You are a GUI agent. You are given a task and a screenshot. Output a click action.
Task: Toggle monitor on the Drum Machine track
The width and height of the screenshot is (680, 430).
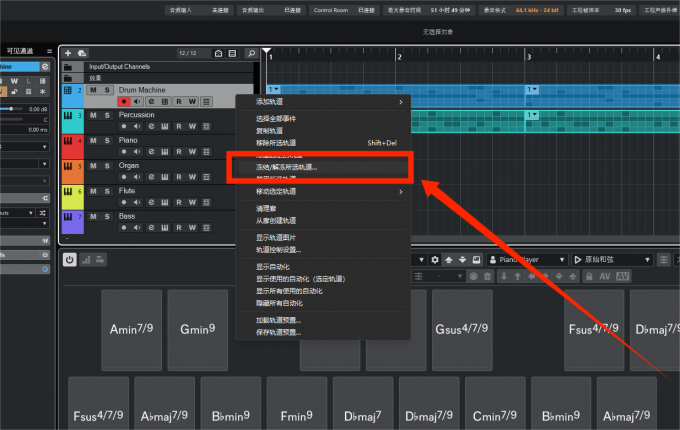[137, 101]
